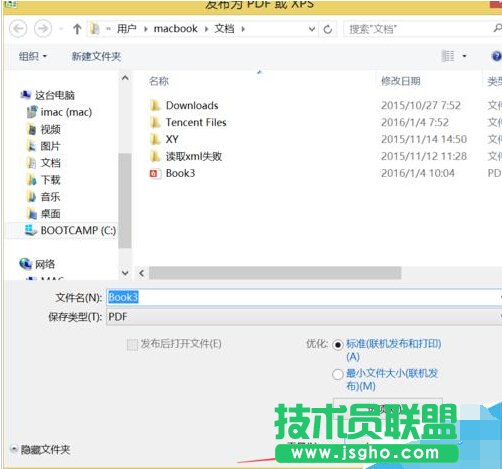
Task: Click the file list horizontal scrollbar left arrow
Action: pos(142,273)
